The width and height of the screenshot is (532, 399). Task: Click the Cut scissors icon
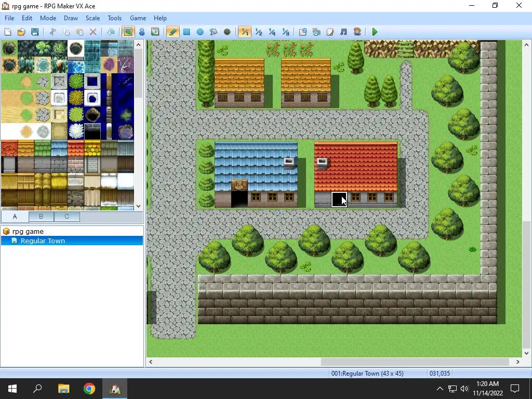pos(52,32)
